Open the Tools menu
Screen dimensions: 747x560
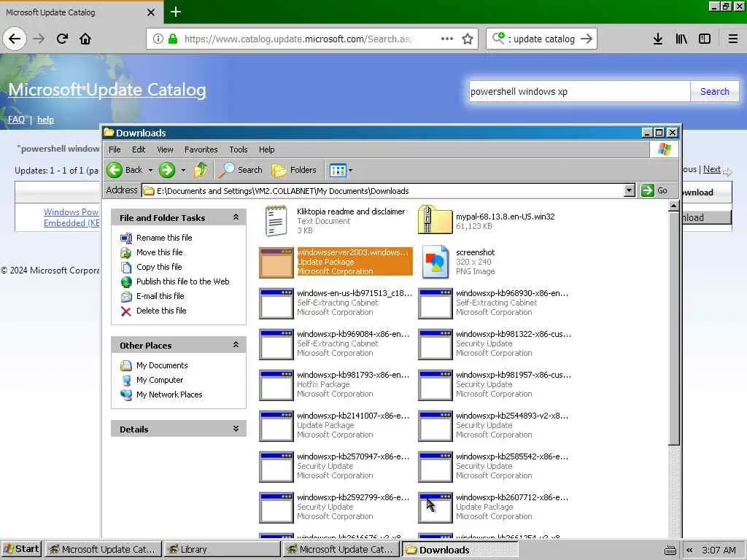pyautogui.click(x=239, y=149)
